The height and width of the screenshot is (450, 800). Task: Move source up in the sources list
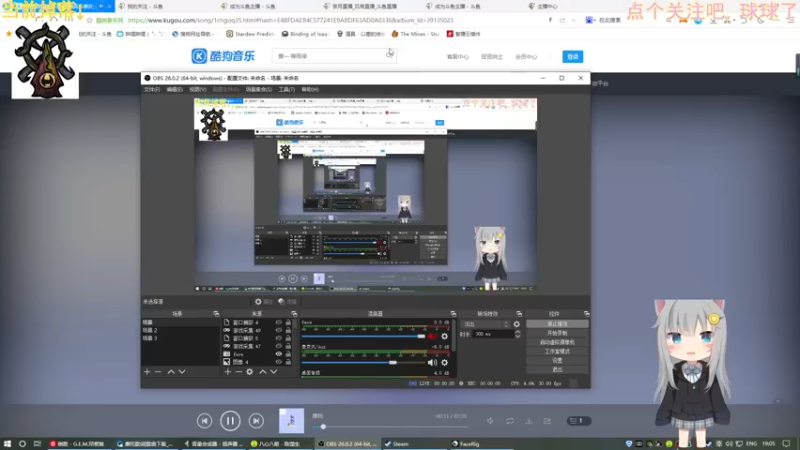263,372
